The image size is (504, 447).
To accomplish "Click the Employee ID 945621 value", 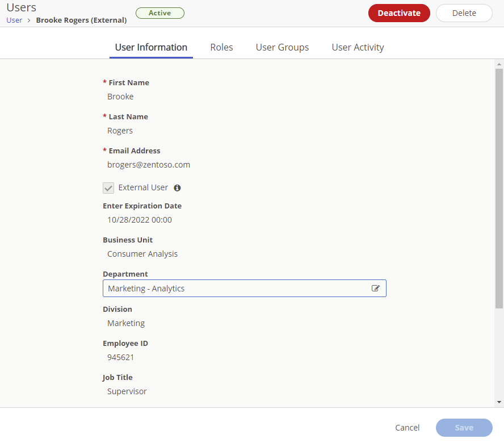I will coord(120,357).
